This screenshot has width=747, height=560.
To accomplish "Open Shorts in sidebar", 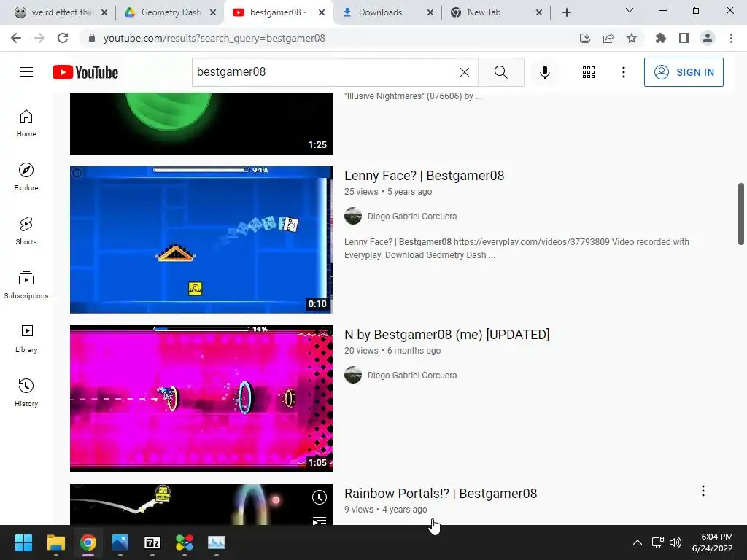I will point(26,231).
